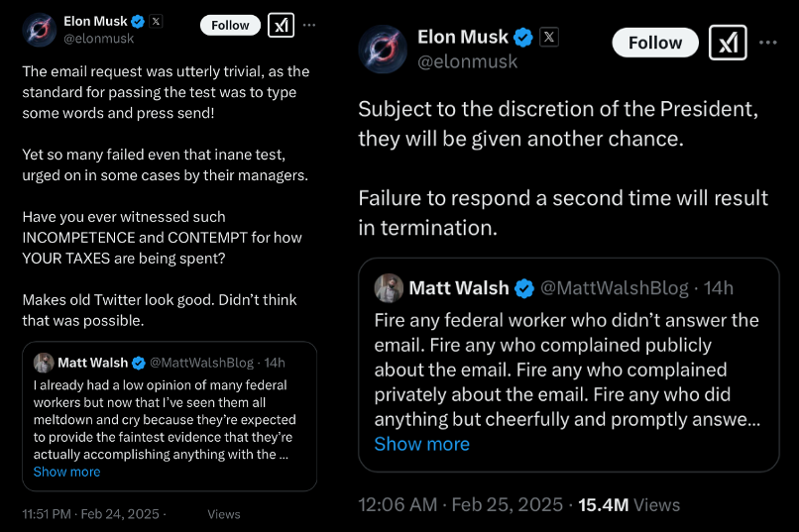Click Elon Musk's avatar on the 12:06 AM tweet
The height and width of the screenshot is (532, 799).
383,50
